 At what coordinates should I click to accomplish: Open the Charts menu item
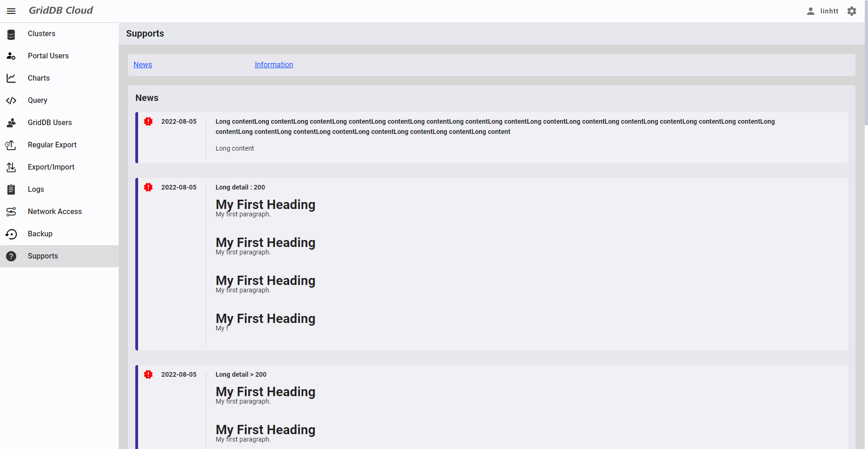[x=59, y=78]
